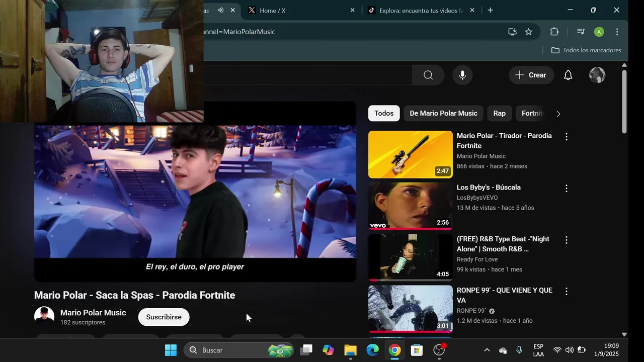Viewport: 644px width, 362px height.
Task: Click the YouTube search magnifier button
Action: pos(428,75)
